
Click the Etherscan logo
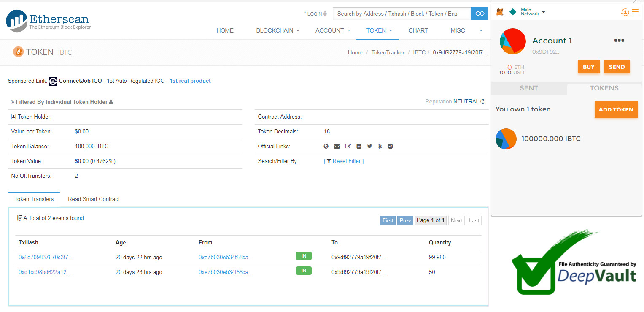point(48,21)
